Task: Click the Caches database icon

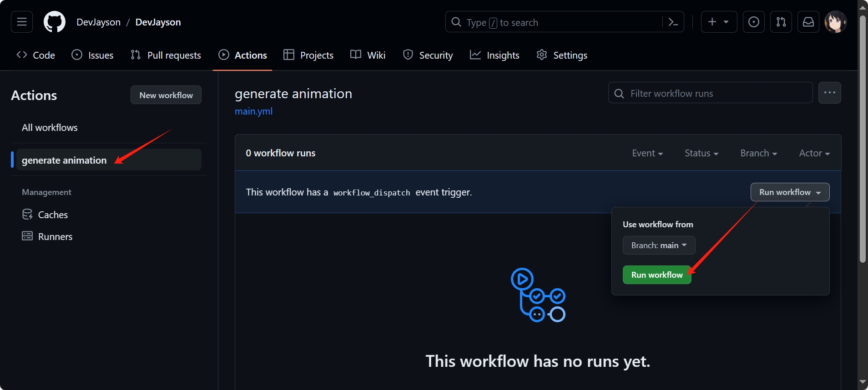Action: tap(27, 215)
